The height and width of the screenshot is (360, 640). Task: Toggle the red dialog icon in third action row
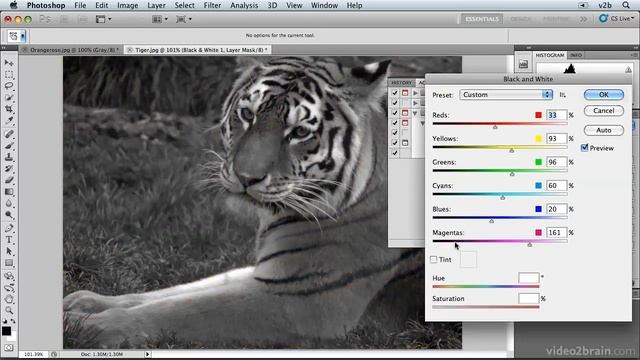pos(405,113)
